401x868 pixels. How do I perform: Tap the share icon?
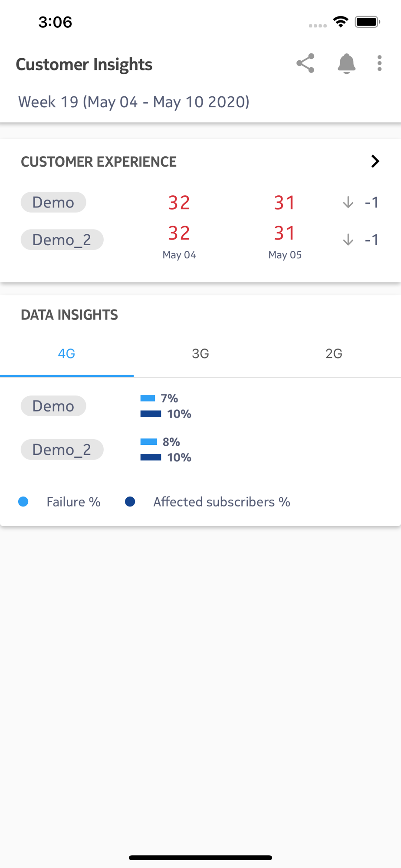(x=306, y=63)
